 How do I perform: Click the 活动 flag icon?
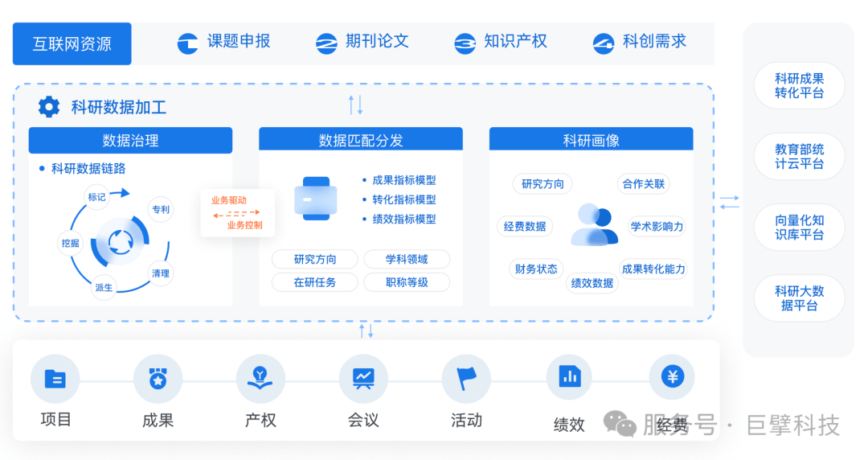466,379
